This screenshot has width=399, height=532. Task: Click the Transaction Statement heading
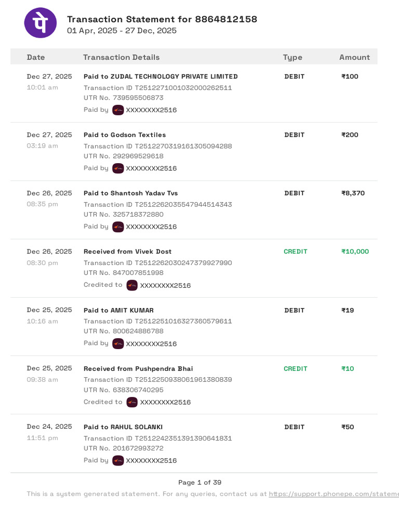tap(162, 19)
